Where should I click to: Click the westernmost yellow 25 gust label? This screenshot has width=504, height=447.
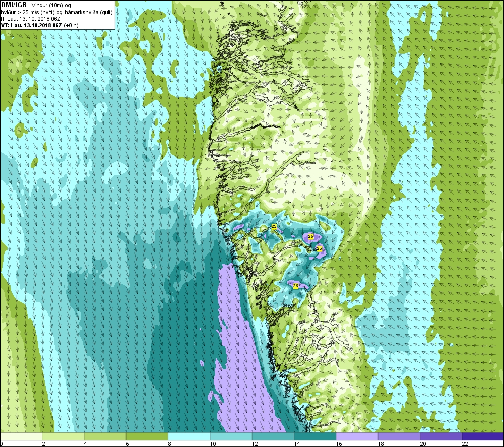[274, 227]
